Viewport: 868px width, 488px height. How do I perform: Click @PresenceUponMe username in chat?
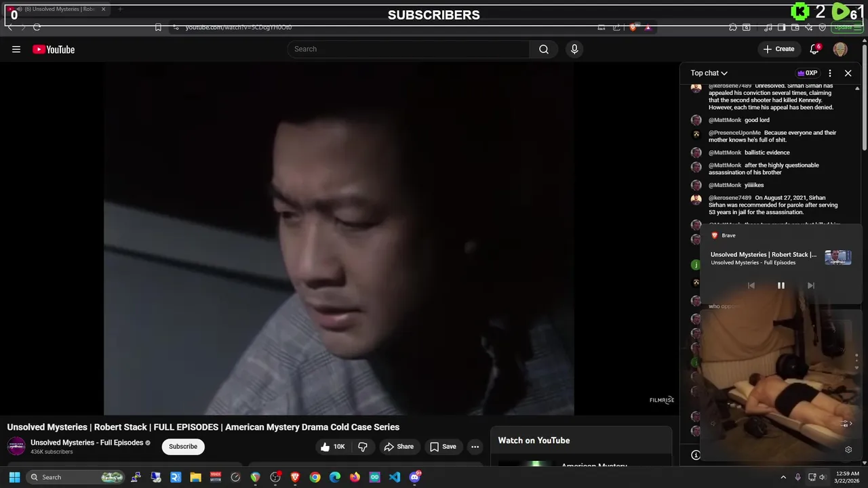(734, 133)
